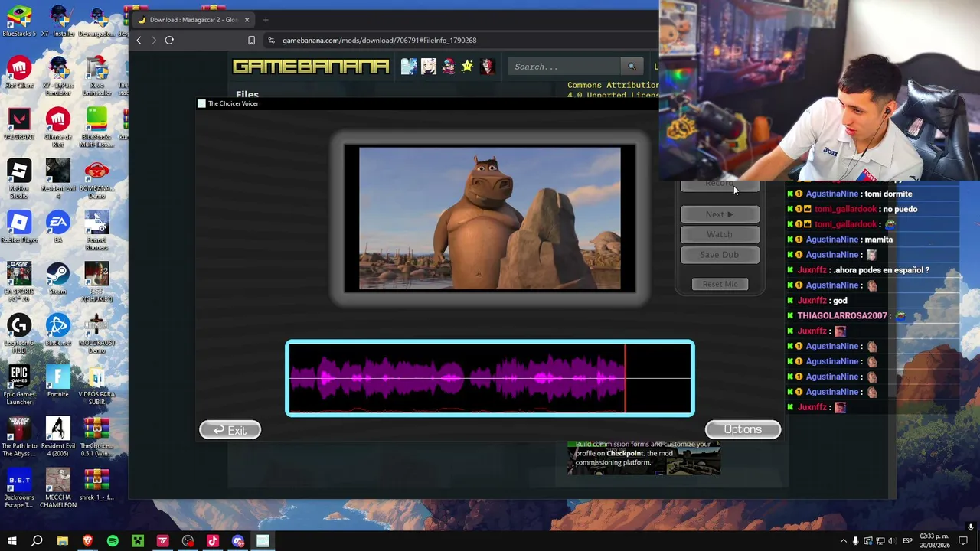Open a new browser tab
980x551 pixels.
266,20
